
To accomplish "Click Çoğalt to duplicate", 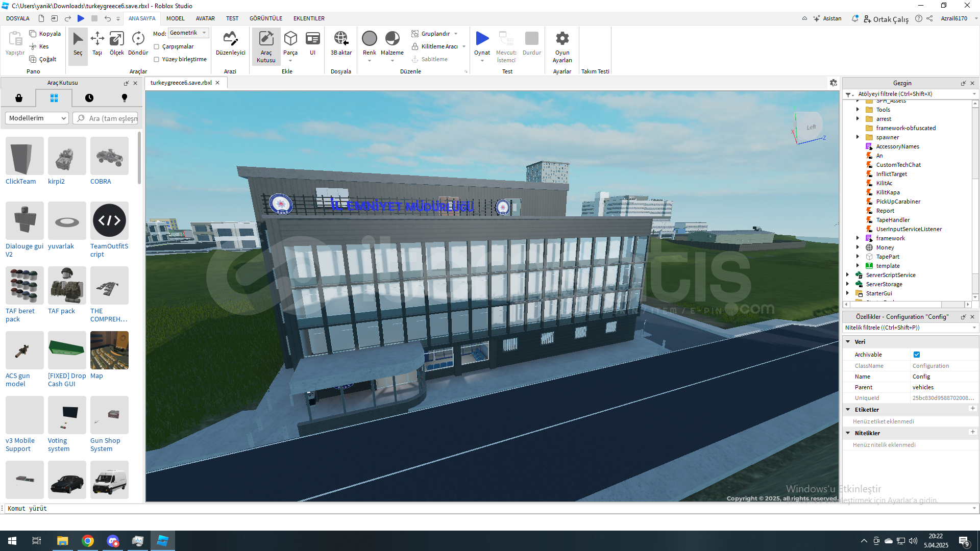I will 43,59.
